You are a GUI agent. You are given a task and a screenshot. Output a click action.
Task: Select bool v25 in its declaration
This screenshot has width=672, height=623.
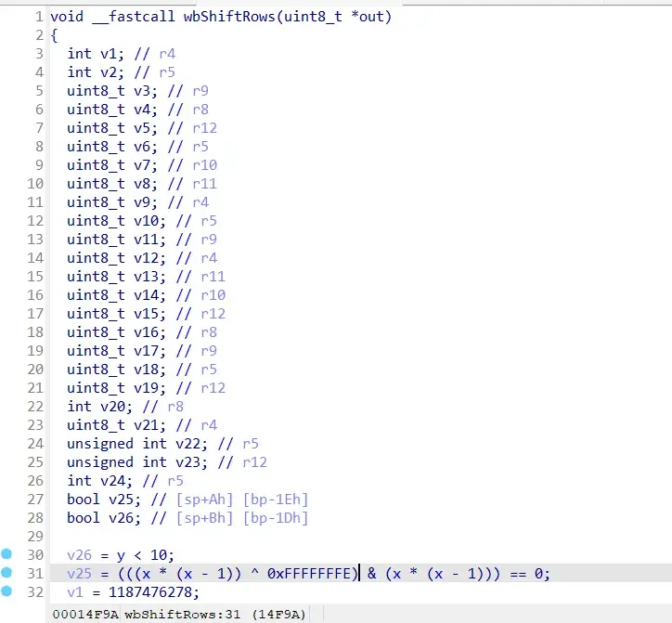[122, 500]
